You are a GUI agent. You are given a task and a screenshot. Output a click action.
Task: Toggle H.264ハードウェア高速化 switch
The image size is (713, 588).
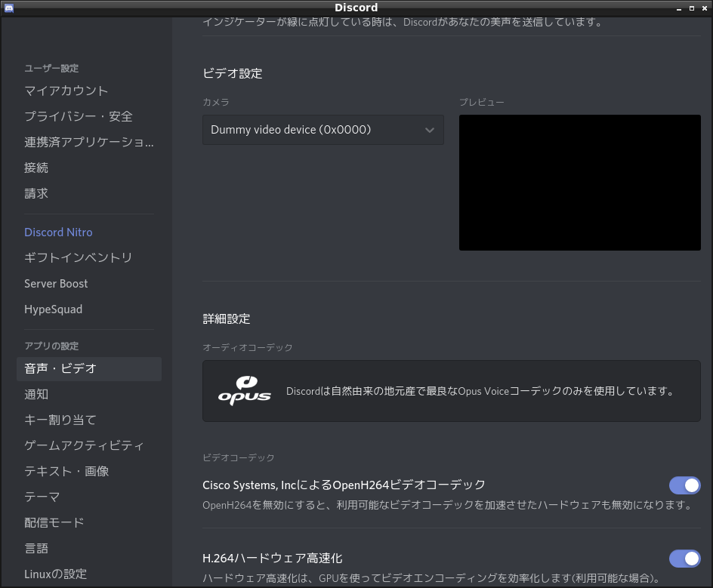pyautogui.click(x=684, y=559)
